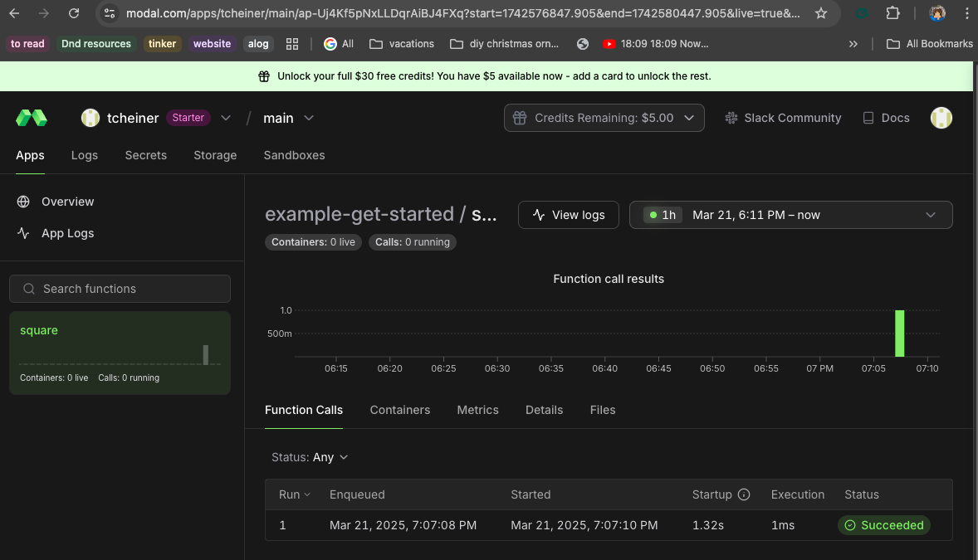This screenshot has height=560, width=978.
Task: Click the 1ms execution value
Action: coord(783,525)
